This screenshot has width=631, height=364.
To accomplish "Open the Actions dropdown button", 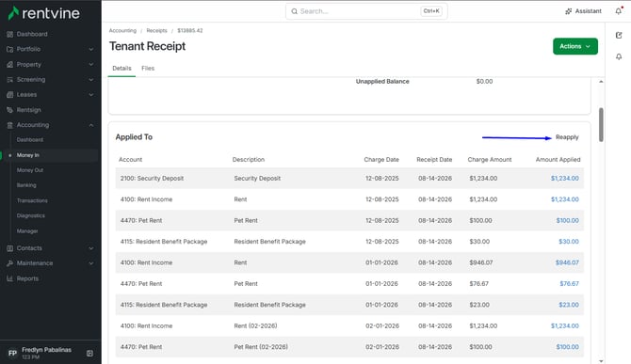I will (575, 46).
